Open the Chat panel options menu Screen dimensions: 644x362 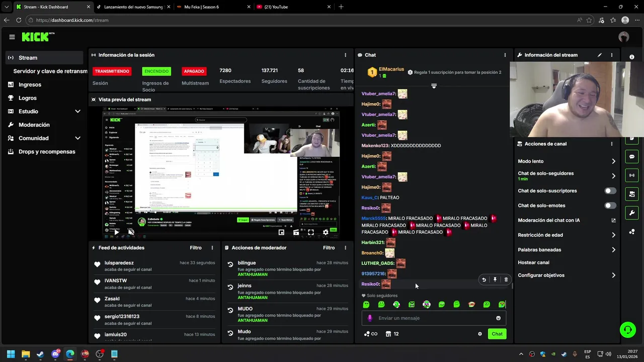pos(505,55)
